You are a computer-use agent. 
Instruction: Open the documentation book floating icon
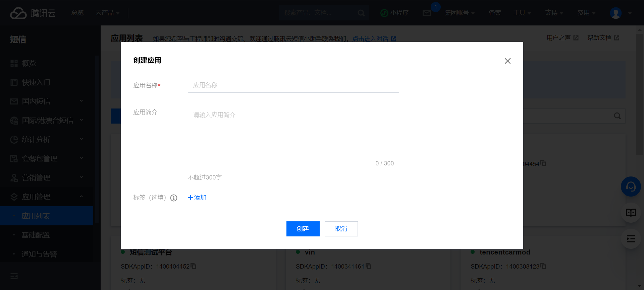[631, 212]
